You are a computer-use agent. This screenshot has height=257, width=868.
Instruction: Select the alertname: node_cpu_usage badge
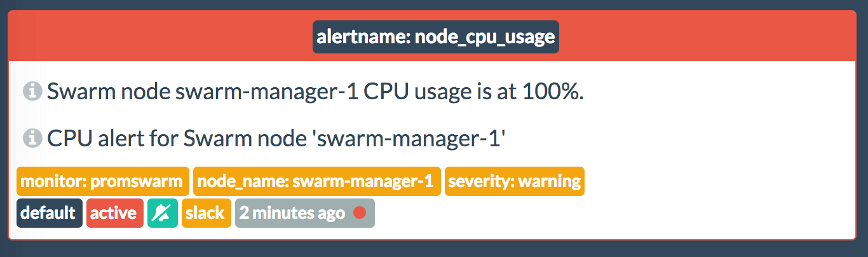[435, 38]
